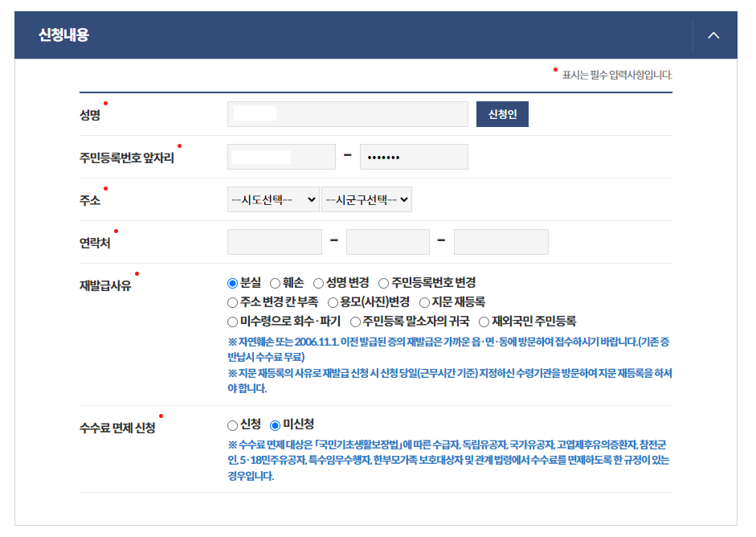
Task: Click the 성명 name input field
Action: click(x=347, y=114)
